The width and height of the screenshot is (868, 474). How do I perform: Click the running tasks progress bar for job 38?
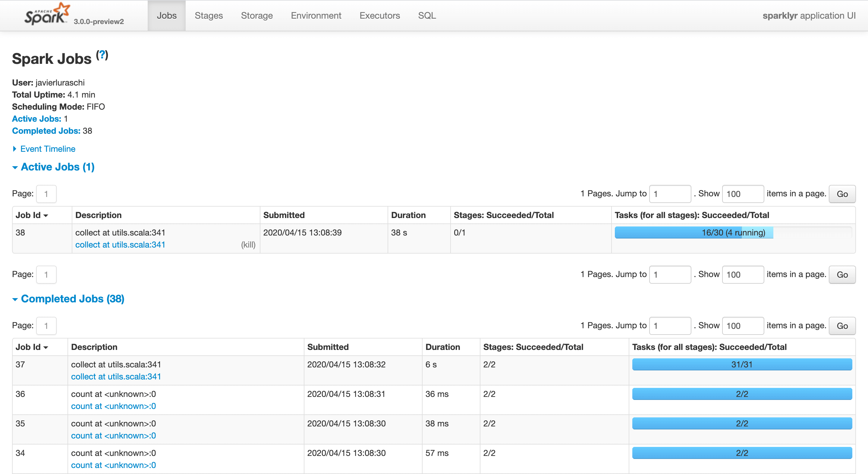point(694,232)
